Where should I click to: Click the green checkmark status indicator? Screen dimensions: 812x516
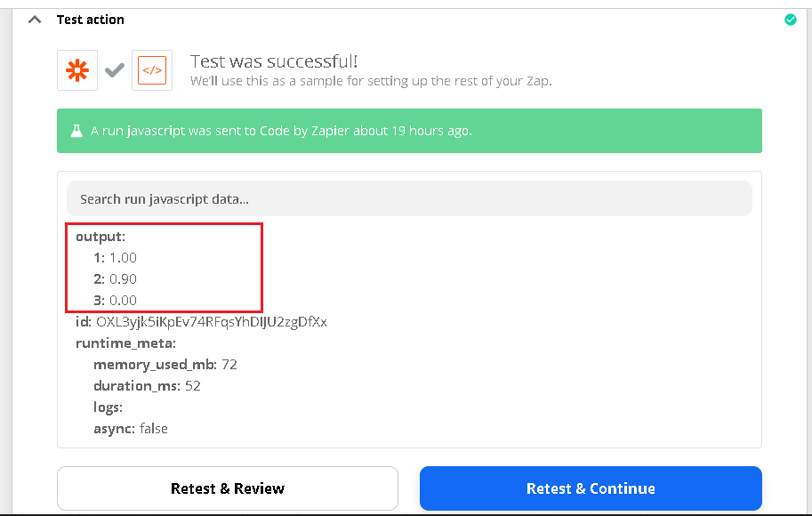coord(790,19)
